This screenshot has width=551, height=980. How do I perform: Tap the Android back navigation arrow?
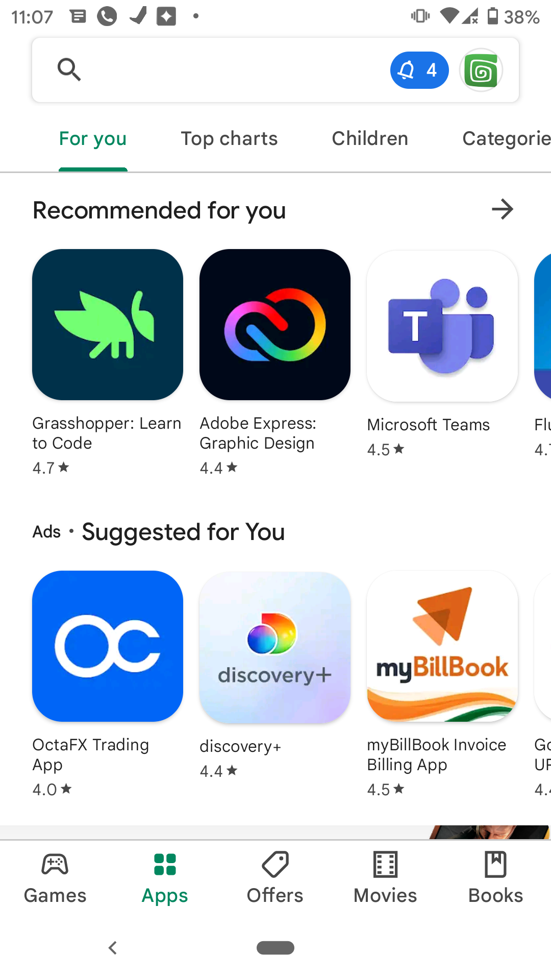pos(113,948)
